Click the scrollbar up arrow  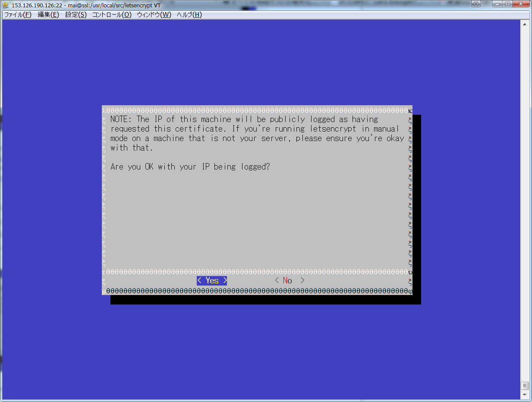[525, 24]
